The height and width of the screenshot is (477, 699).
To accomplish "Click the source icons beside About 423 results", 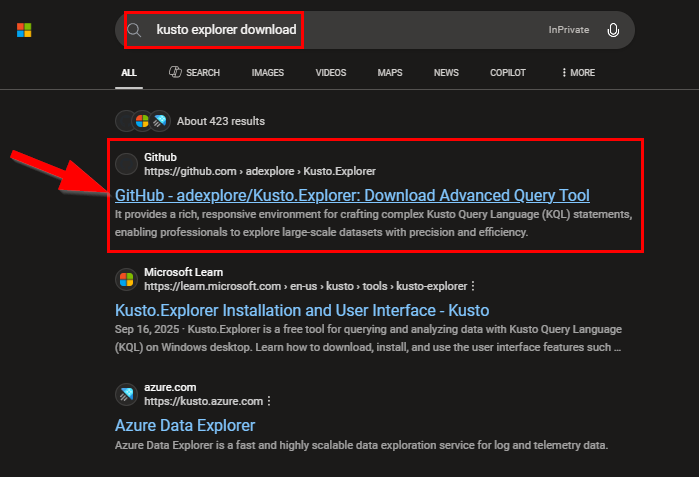I will pos(143,121).
